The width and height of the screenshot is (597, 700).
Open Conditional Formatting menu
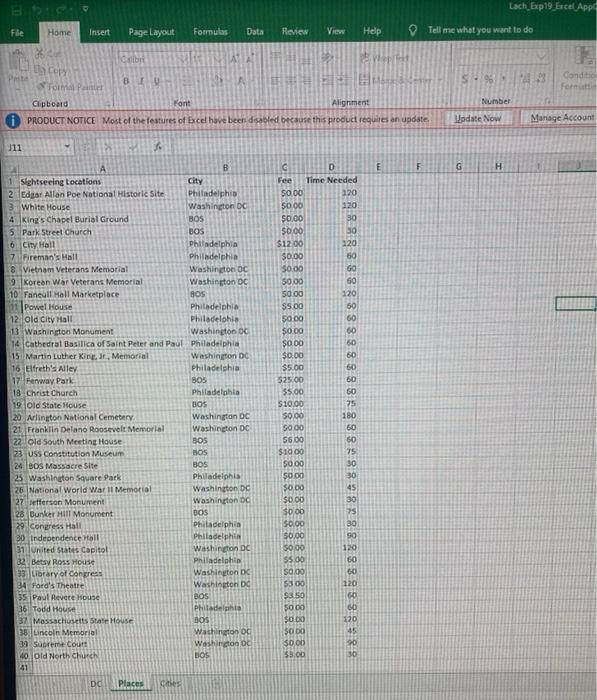point(580,67)
